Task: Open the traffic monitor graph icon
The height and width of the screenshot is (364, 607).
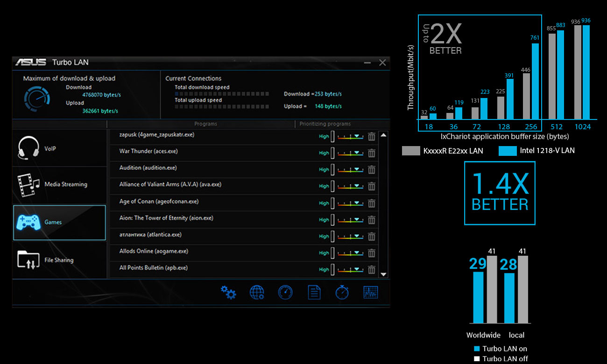Action: point(371,293)
